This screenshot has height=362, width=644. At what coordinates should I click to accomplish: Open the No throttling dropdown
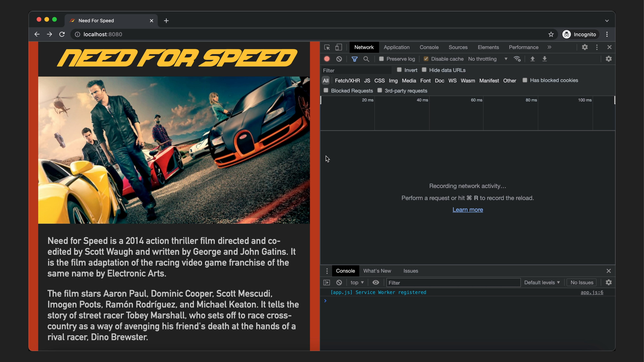tap(488, 59)
